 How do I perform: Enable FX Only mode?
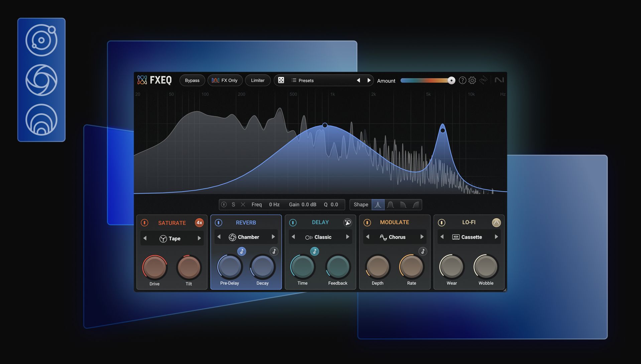(225, 80)
